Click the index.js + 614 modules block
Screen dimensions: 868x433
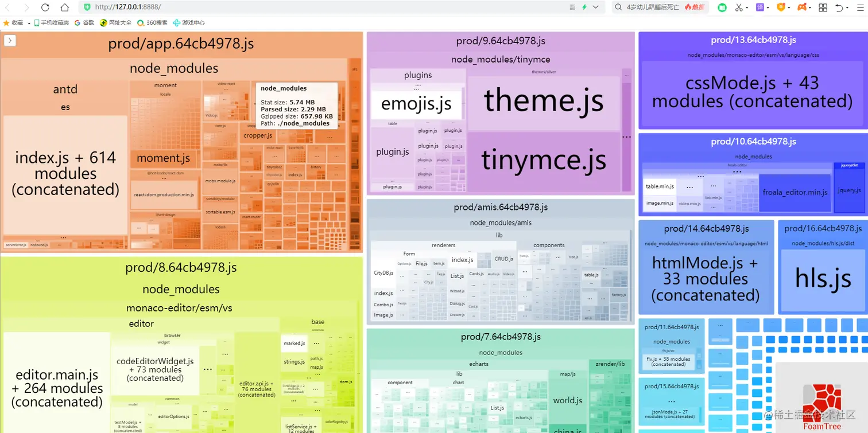pos(65,174)
